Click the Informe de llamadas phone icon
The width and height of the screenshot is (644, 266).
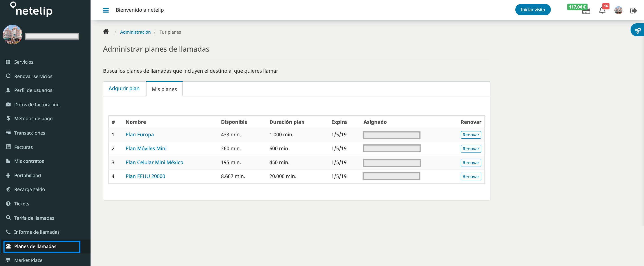[8, 232]
